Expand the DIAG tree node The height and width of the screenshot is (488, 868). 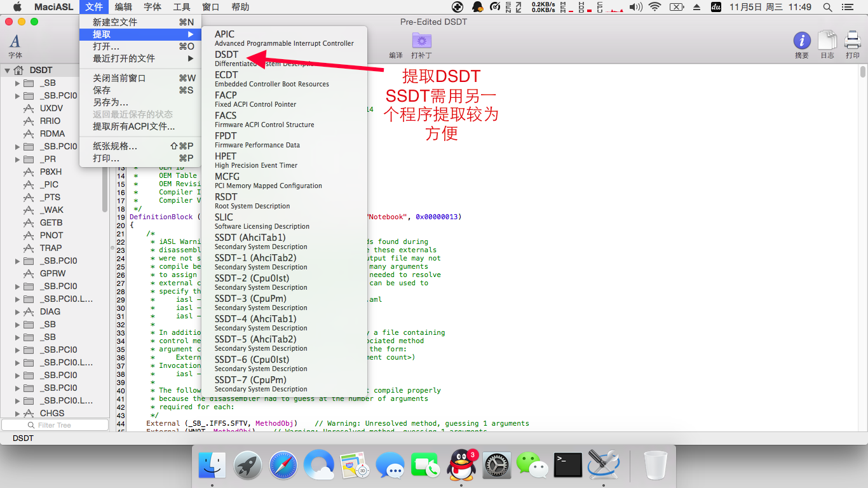[x=17, y=311]
